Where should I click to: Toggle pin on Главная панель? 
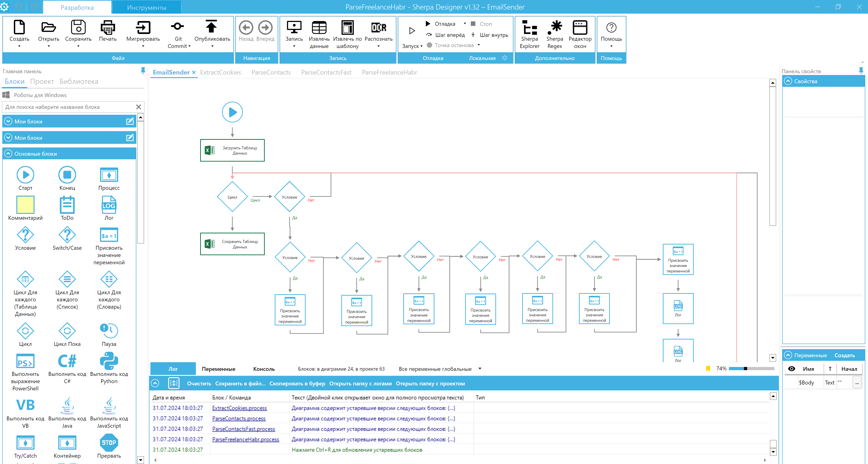[143, 71]
